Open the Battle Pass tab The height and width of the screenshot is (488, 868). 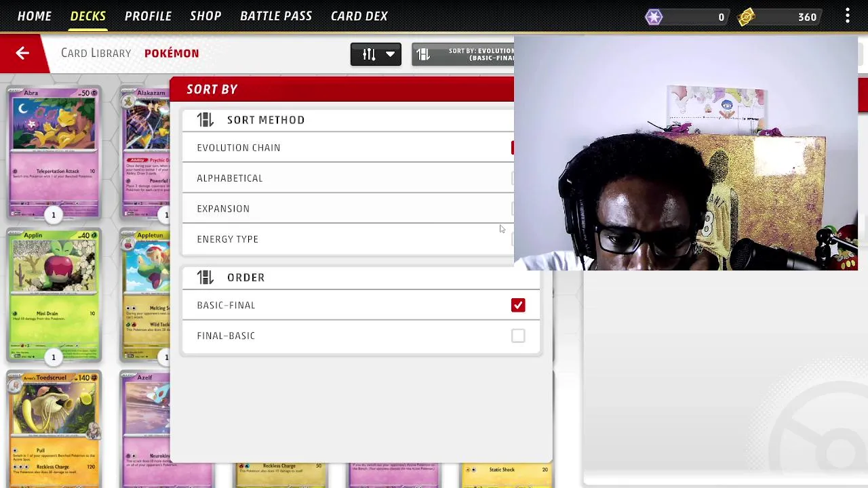(276, 16)
